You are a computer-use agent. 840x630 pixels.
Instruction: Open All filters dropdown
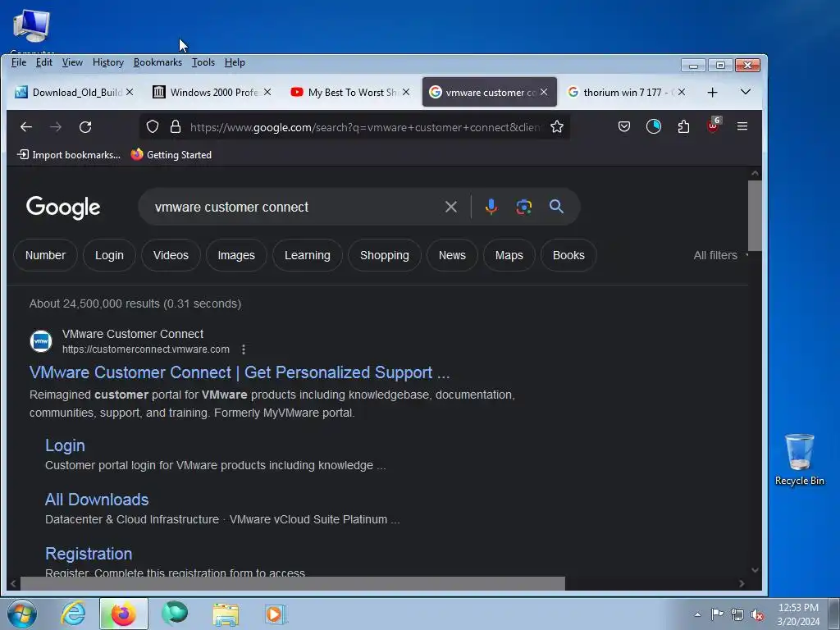click(720, 256)
